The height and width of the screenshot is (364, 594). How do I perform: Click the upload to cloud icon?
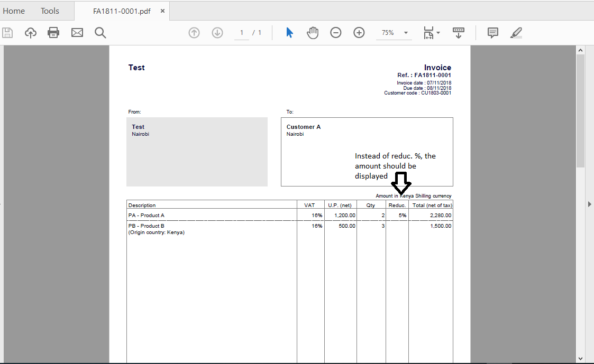point(31,33)
